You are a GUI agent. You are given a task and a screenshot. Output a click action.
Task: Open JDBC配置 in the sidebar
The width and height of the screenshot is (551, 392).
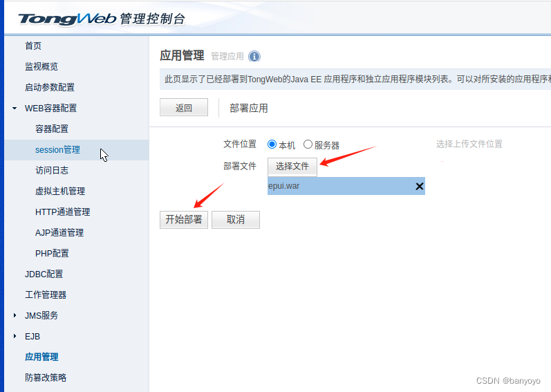click(x=44, y=274)
